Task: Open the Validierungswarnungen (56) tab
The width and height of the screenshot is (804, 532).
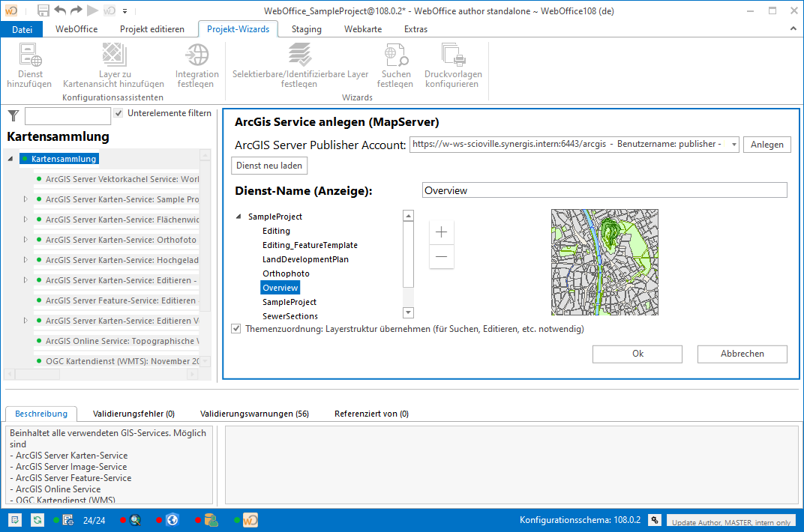Action: coord(254,414)
